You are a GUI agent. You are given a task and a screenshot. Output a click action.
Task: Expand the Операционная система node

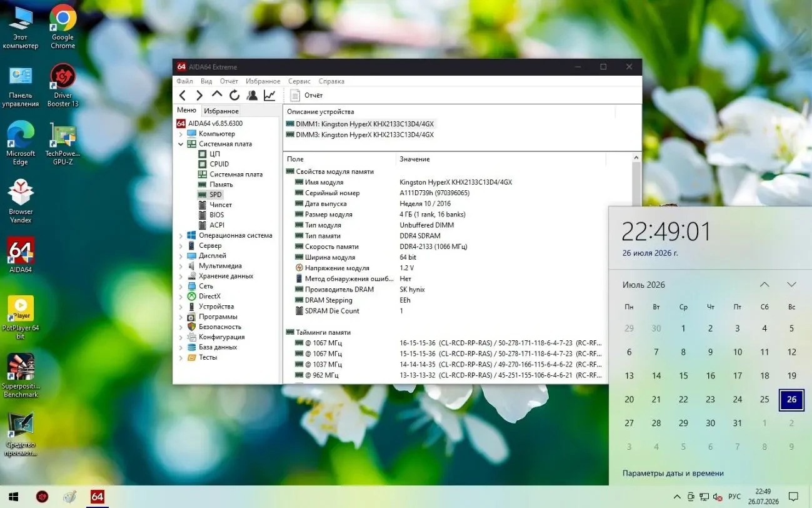click(181, 236)
